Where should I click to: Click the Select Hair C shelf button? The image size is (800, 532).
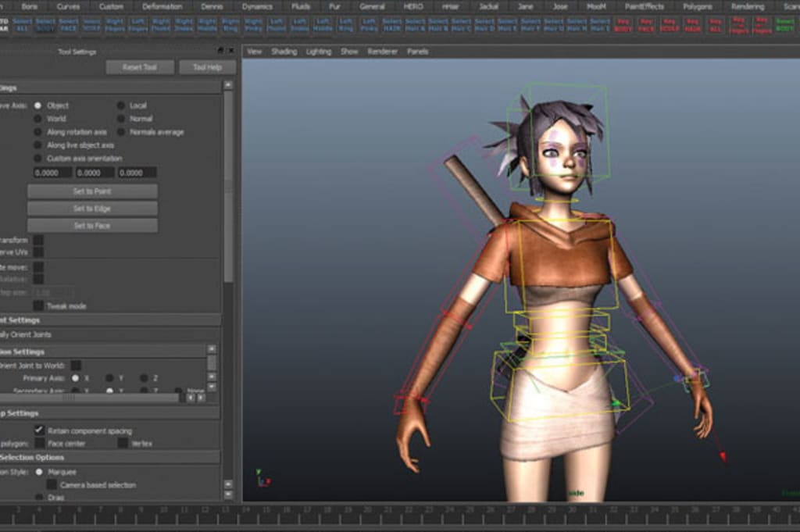click(461, 24)
